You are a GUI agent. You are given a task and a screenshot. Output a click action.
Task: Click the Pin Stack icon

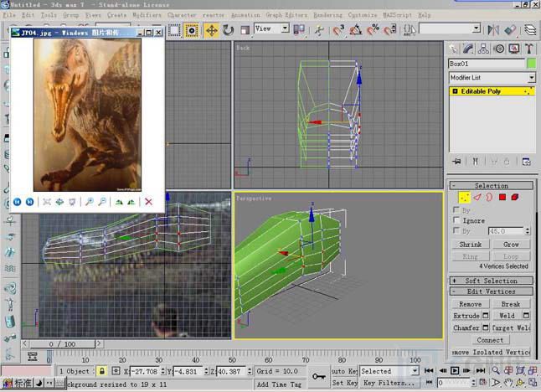click(x=456, y=161)
